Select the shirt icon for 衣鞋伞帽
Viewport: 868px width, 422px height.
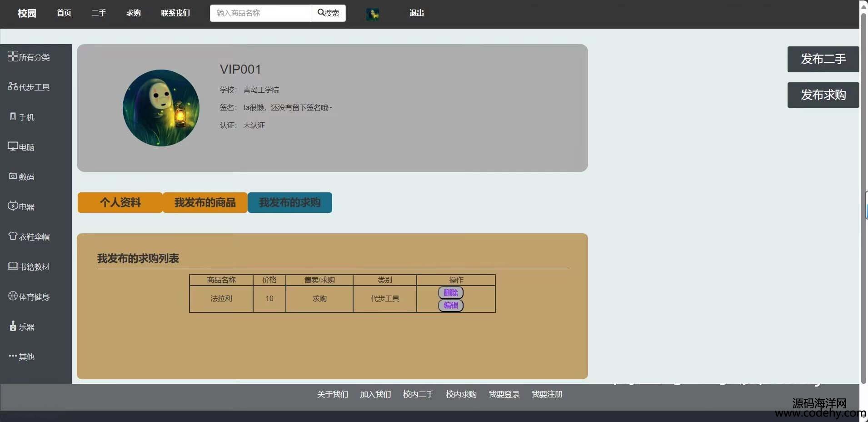pos(13,236)
